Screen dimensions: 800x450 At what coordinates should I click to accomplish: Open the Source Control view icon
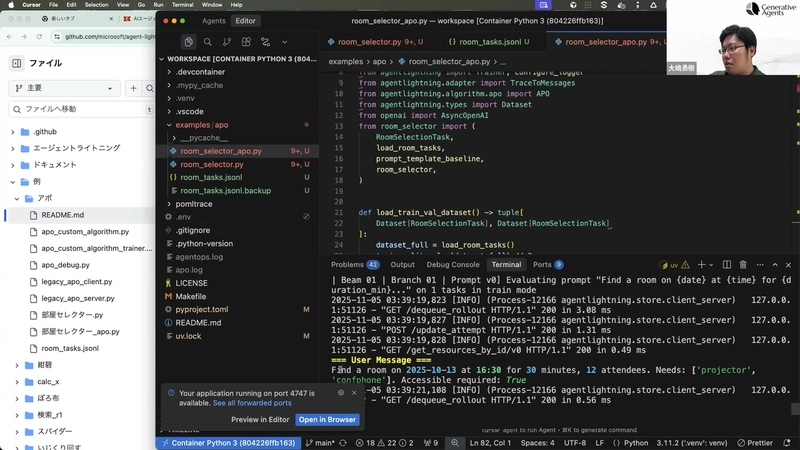tap(227, 42)
